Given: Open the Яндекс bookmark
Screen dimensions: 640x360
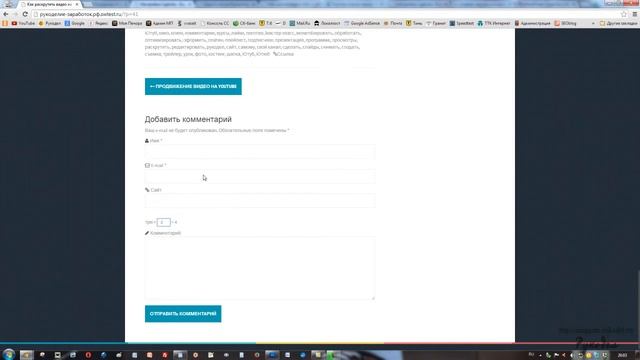Looking at the screenshot, I should [98, 23].
